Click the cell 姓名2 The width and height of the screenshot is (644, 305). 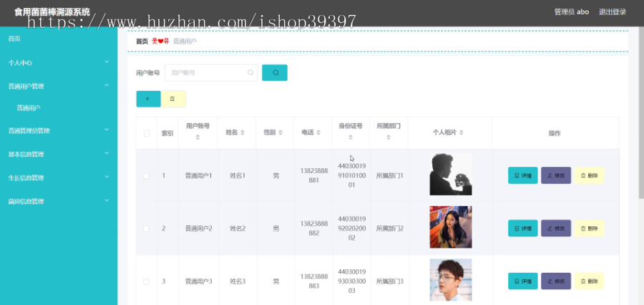pyautogui.click(x=238, y=228)
